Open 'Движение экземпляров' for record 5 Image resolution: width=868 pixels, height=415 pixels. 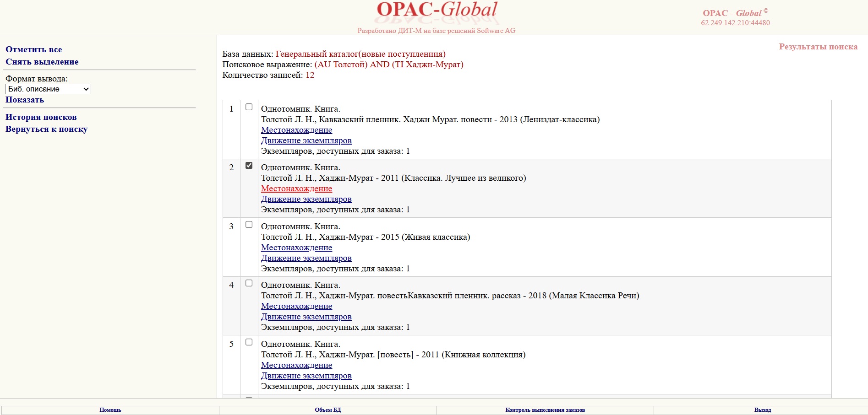point(306,376)
